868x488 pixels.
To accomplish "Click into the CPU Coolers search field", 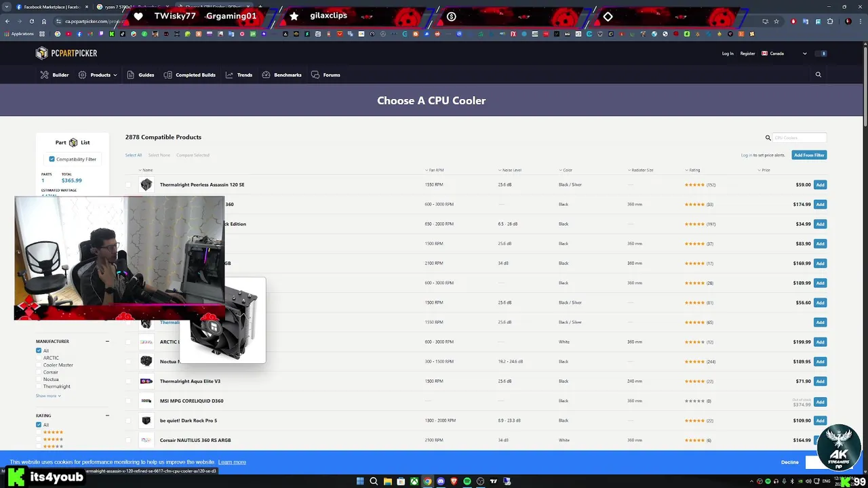I will (800, 138).
